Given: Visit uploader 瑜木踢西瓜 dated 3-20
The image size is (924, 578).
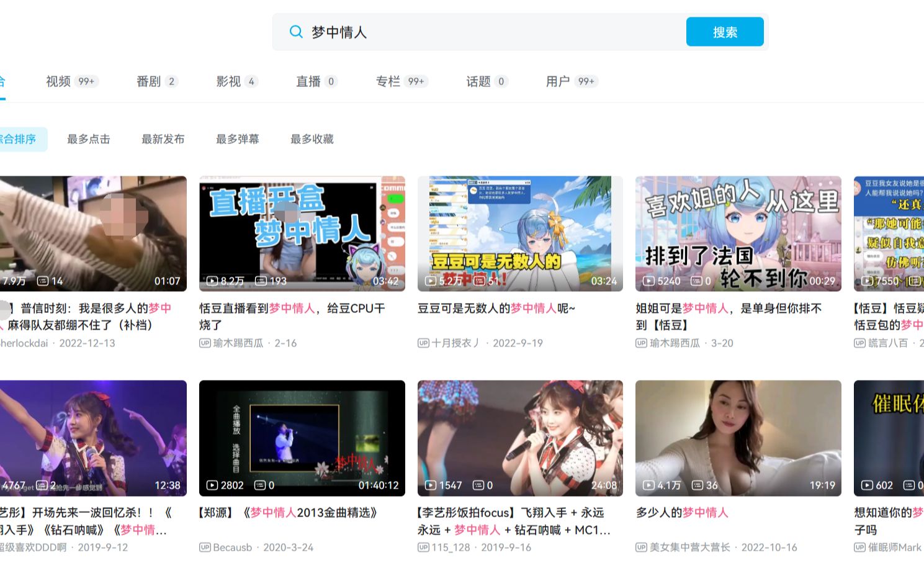Looking at the screenshot, I should coord(675,343).
